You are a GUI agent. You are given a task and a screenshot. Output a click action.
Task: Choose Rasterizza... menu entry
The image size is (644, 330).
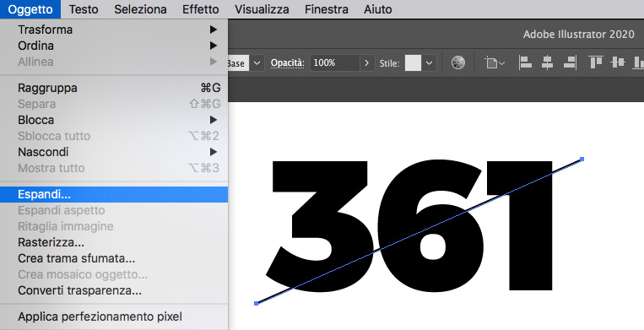(x=114, y=242)
